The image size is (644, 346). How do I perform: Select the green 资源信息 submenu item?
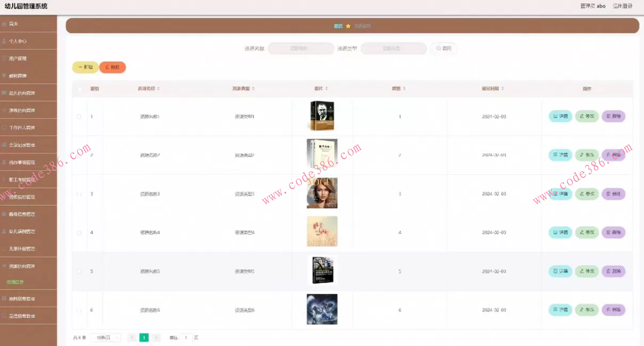coord(15,281)
